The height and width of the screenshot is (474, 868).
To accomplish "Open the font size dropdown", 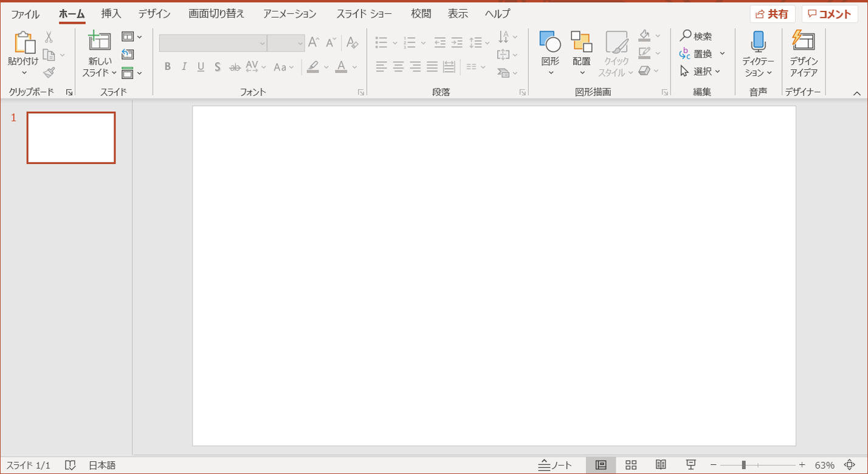I will [x=300, y=43].
